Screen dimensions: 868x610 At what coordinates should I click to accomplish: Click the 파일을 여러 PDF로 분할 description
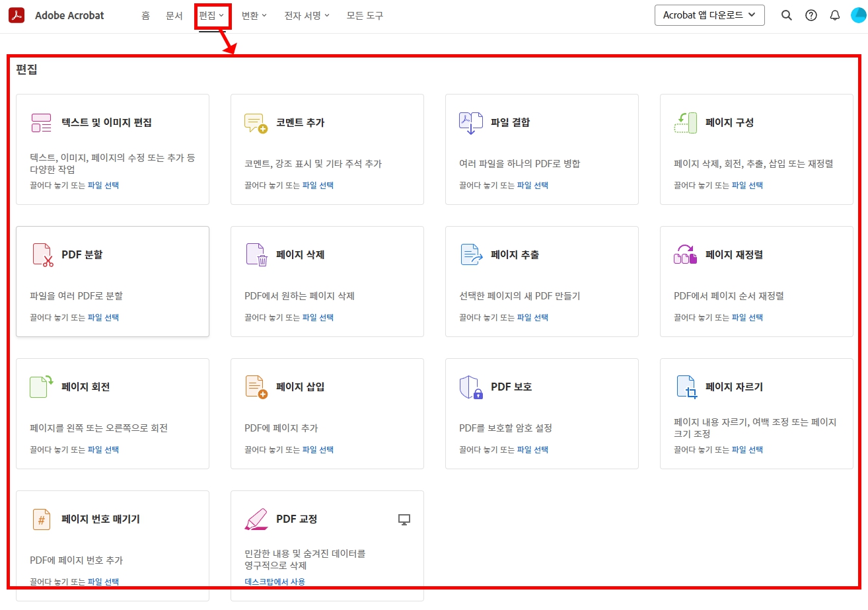coord(77,295)
